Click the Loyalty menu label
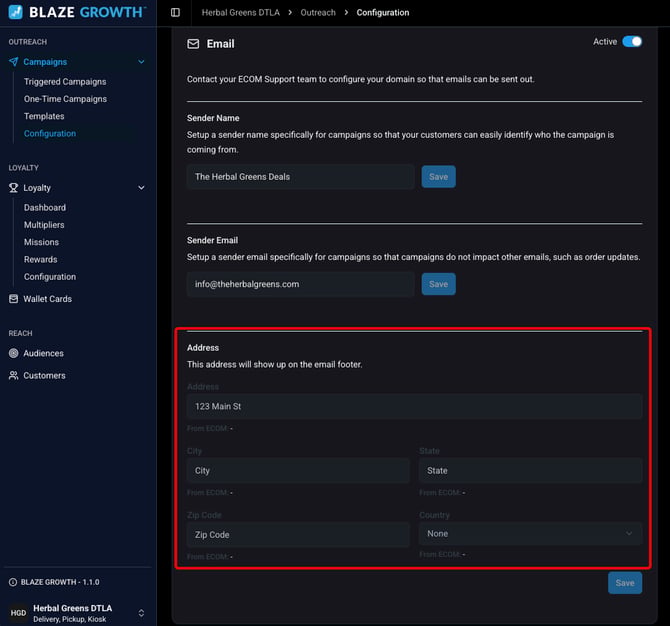Screen dimensions: 670x626 (x=37, y=188)
